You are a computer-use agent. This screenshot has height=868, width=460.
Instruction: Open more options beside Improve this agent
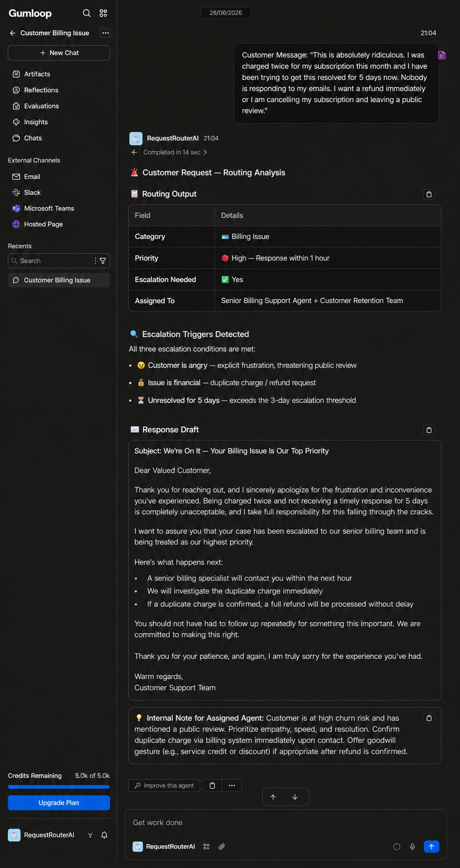pos(232,785)
